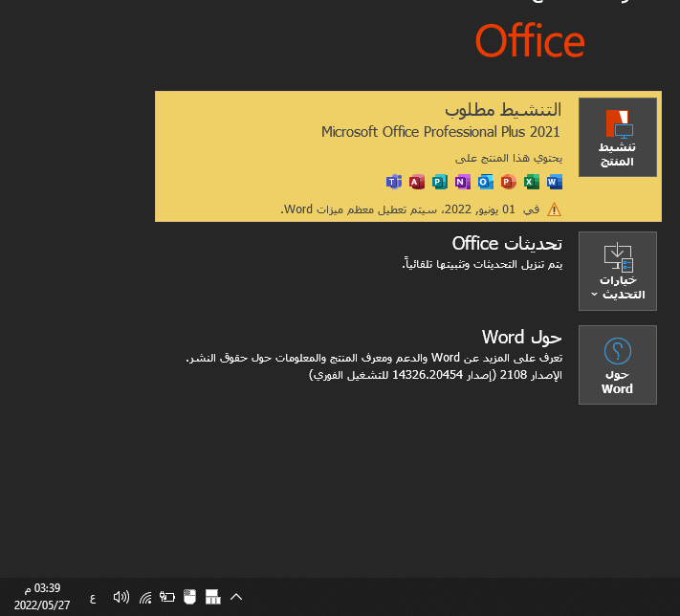Viewport: 680px width, 616px height.
Task: Open the volume speaker icon in system tray
Action: (x=121, y=597)
